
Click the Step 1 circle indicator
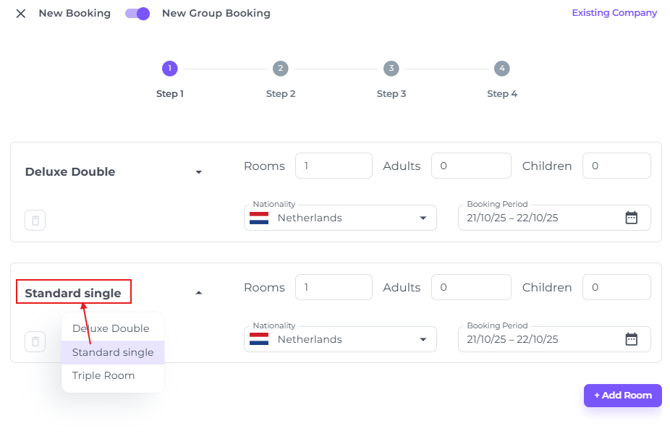pyautogui.click(x=170, y=69)
